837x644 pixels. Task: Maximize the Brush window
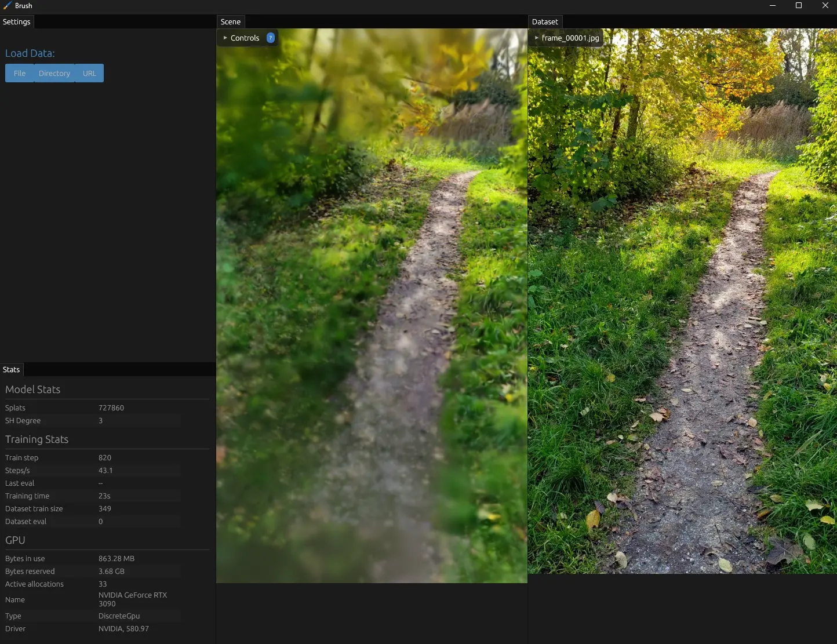799,6
